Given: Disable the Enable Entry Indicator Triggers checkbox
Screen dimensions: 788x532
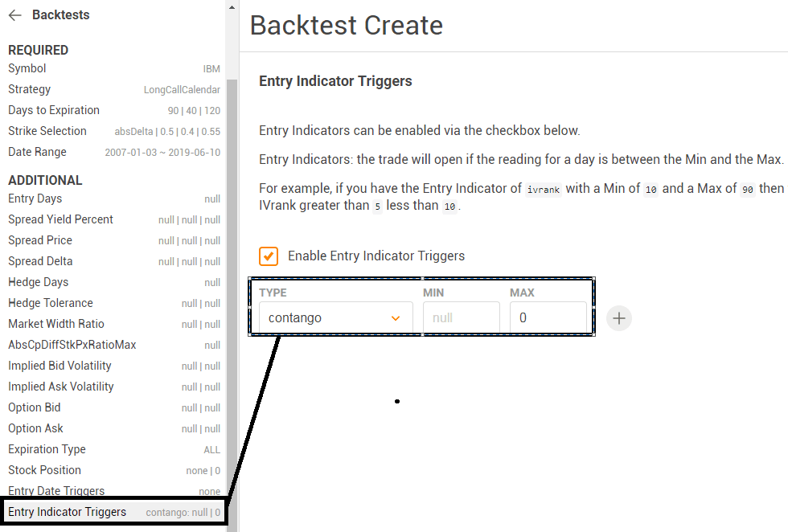Looking at the screenshot, I should (269, 256).
